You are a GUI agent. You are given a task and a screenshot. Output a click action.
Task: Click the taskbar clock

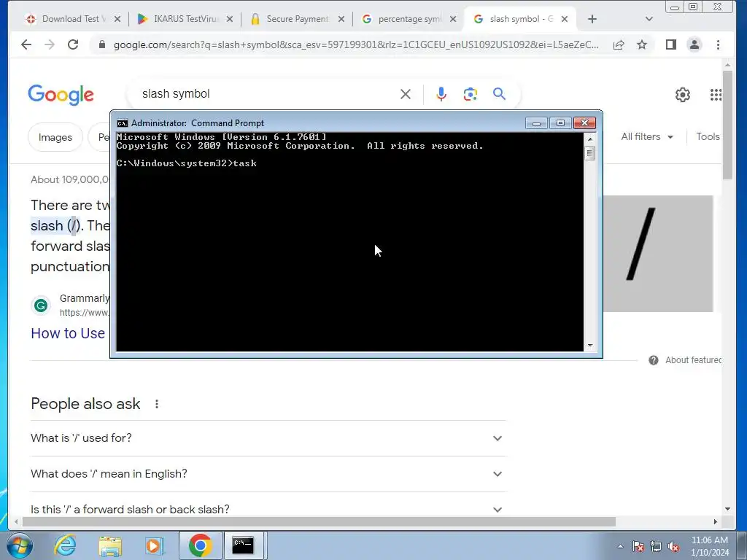710,546
